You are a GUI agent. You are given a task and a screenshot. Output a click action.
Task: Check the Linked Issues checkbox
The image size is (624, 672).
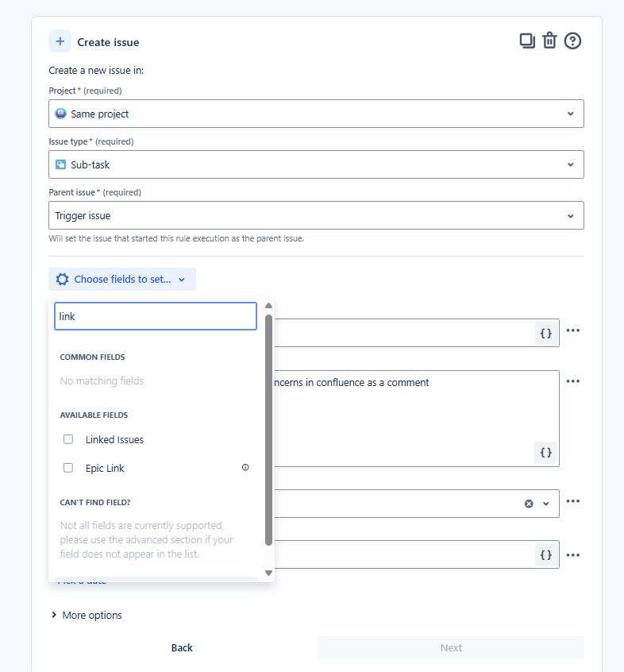[68, 439]
